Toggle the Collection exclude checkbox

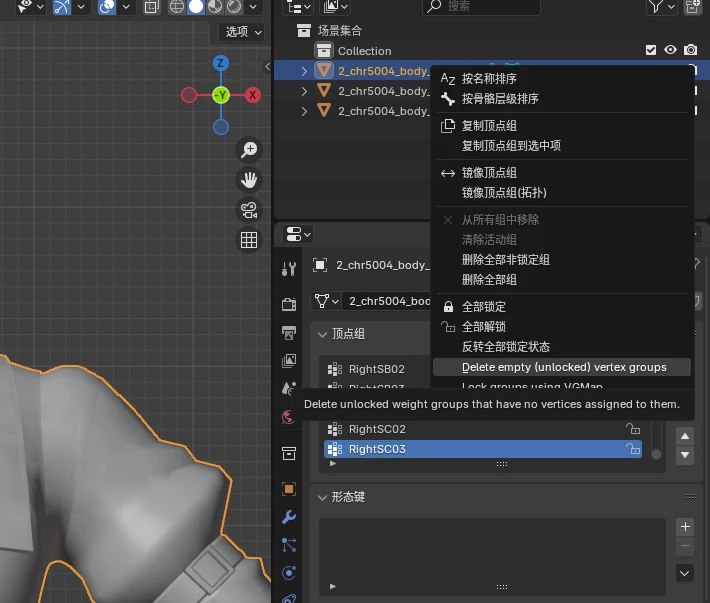(651, 50)
